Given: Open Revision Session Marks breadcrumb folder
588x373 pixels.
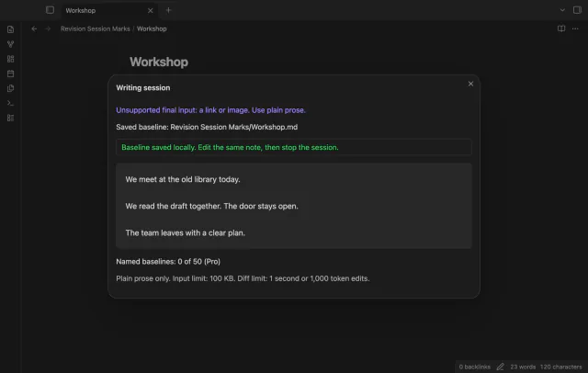Looking at the screenshot, I should [x=96, y=28].
